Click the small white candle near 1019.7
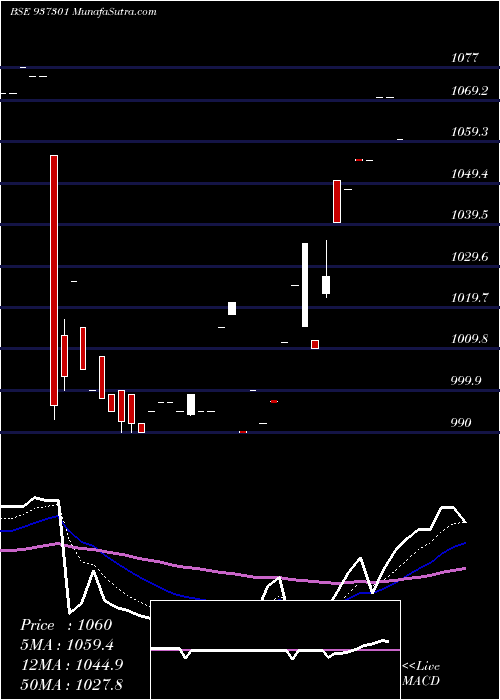Screen dimensions: 500x700 click(x=232, y=308)
